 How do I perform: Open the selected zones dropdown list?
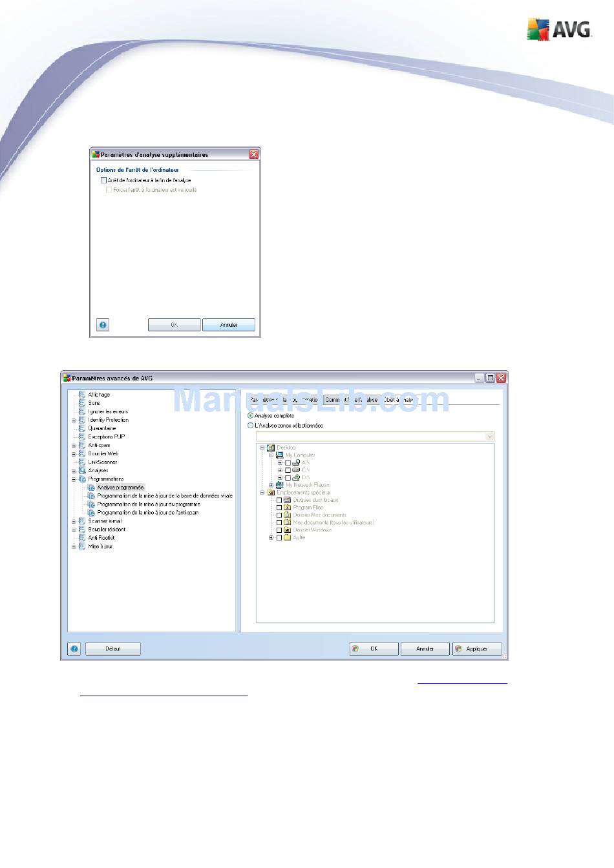[489, 437]
